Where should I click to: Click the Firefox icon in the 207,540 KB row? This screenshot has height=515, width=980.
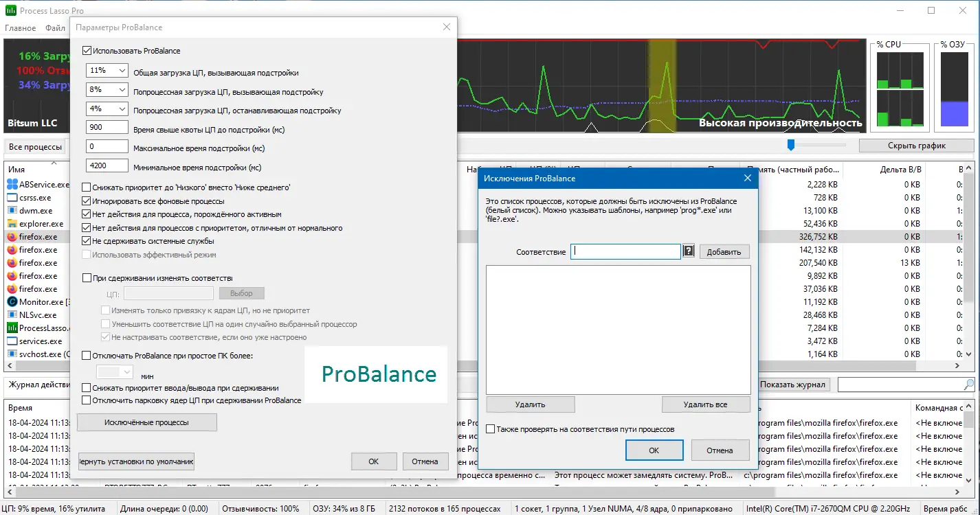pos(12,263)
